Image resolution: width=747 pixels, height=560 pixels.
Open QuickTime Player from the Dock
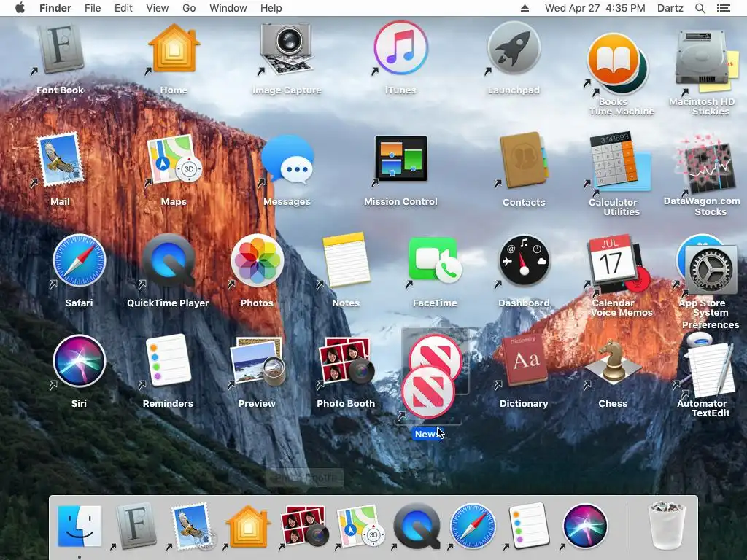[x=417, y=526]
